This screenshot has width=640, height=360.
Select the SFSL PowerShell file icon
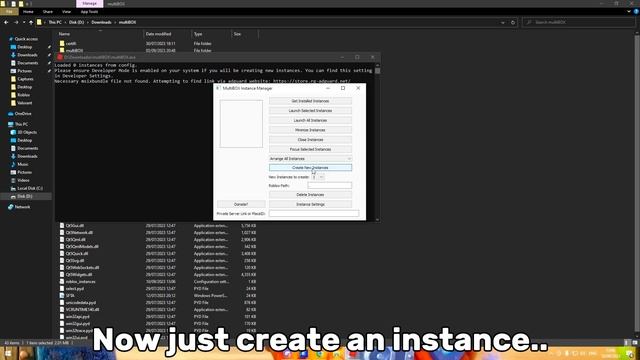click(62, 296)
